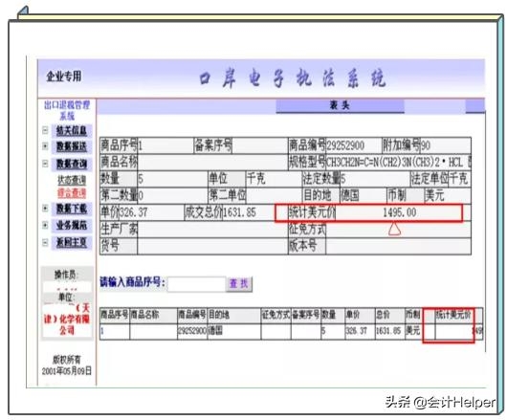Select the red 综合查询 sub-item

72,193
